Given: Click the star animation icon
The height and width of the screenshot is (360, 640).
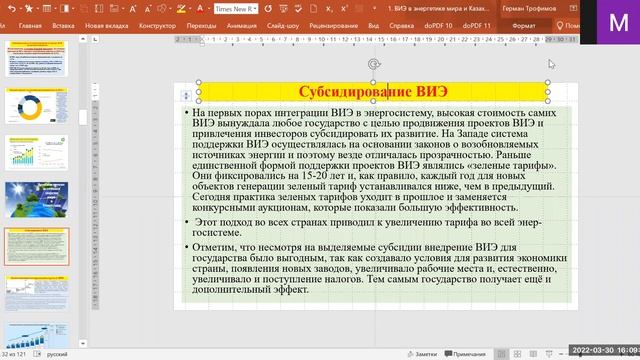Looking at the screenshot, I should [x=29, y=9].
